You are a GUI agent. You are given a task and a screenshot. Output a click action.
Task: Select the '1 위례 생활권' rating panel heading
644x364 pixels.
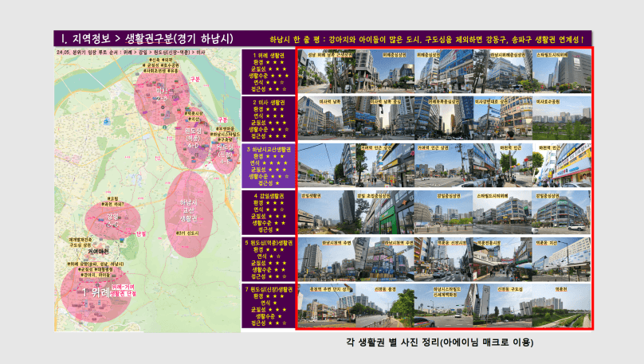click(268, 56)
